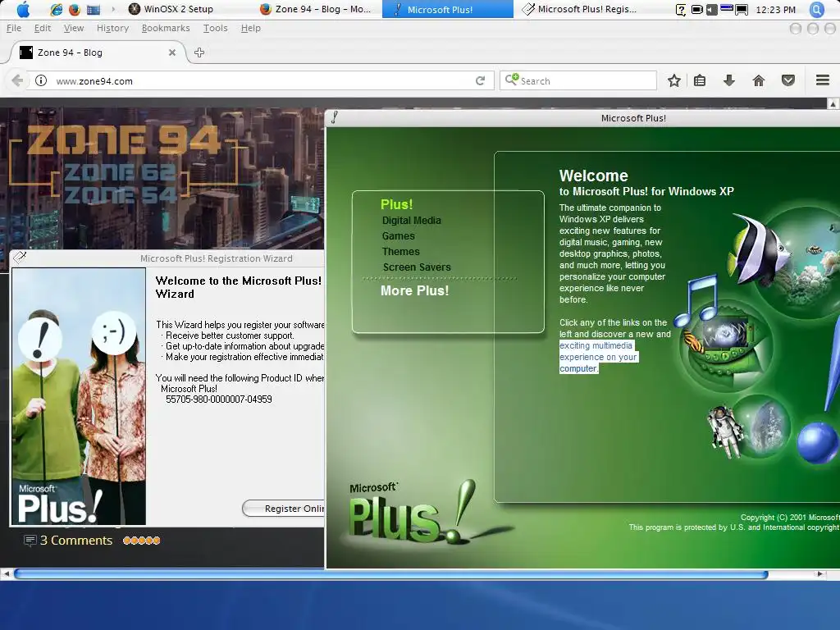Show bookmarks list icon in toolbar
The image size is (840, 630).
pos(700,81)
